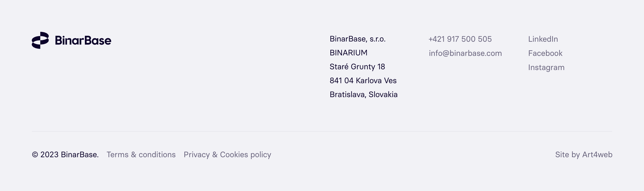Screen dimensions: 644x191
Task: Click the 2023 year in the copyright notice
Action: pos(49,154)
